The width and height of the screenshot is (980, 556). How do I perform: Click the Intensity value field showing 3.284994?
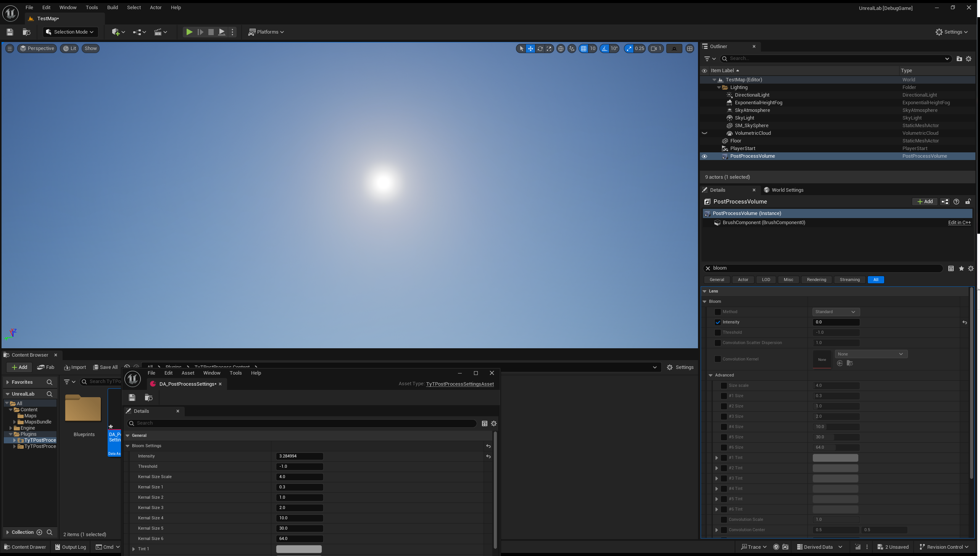pyautogui.click(x=300, y=456)
